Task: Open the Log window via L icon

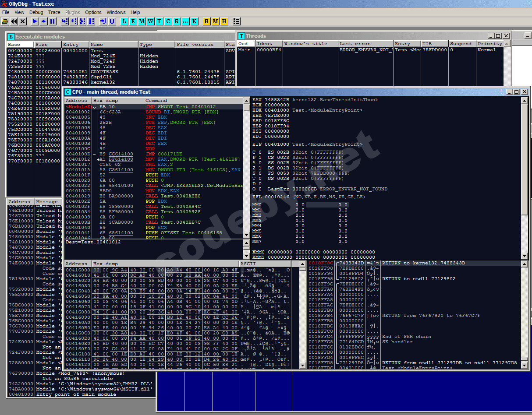Action: coord(124,21)
